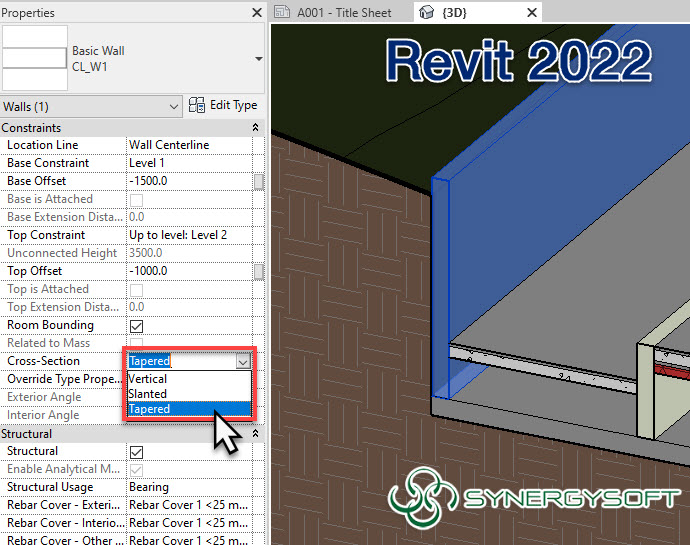Click the 3D view house icon

click(426, 12)
